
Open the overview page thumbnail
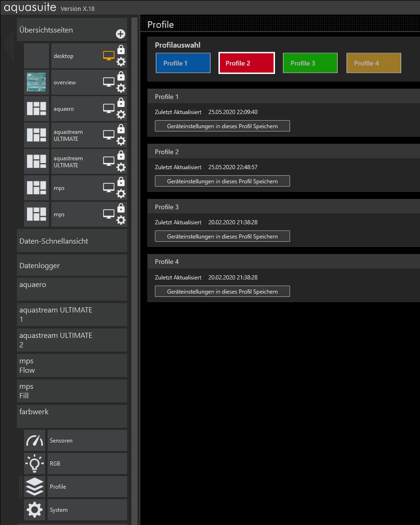point(36,82)
